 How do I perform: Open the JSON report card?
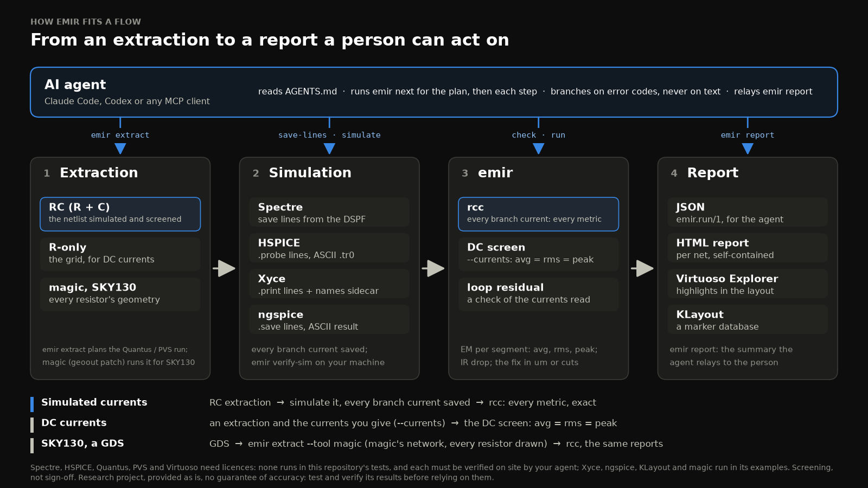click(748, 212)
